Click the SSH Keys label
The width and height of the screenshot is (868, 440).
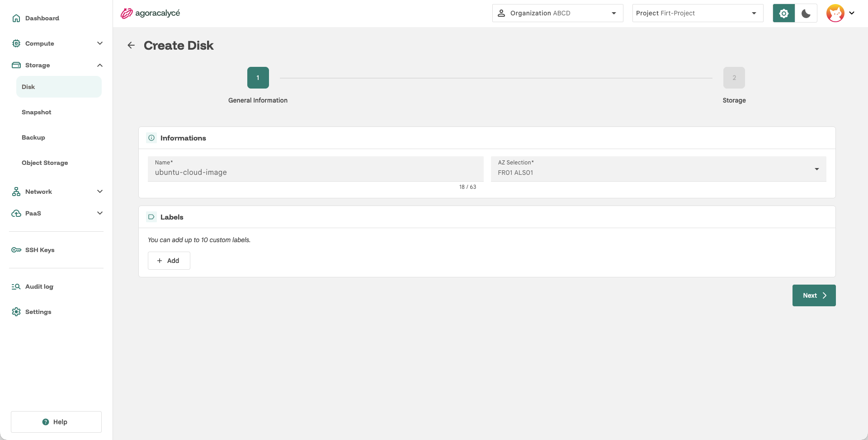(x=40, y=250)
